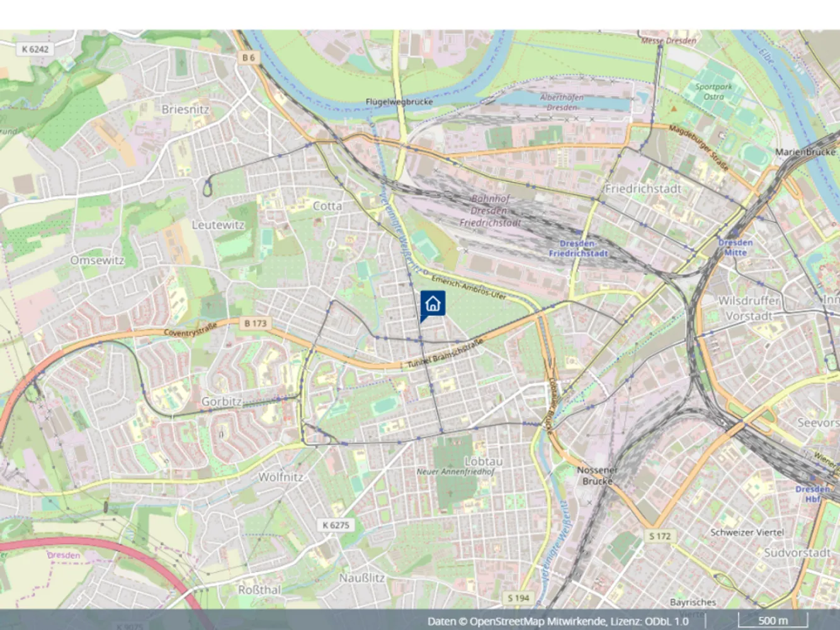Image resolution: width=840 pixels, height=630 pixels.
Task: Select the Naußlitz district label
Action: (361, 578)
